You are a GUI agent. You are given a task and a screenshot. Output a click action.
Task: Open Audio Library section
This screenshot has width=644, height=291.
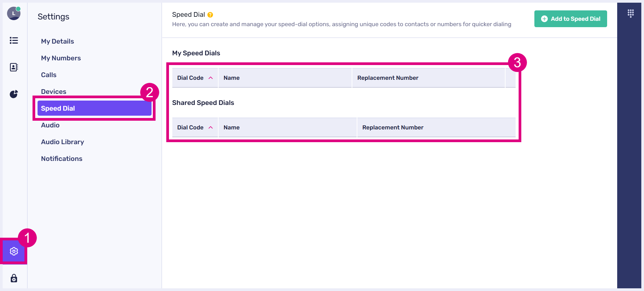pyautogui.click(x=62, y=142)
